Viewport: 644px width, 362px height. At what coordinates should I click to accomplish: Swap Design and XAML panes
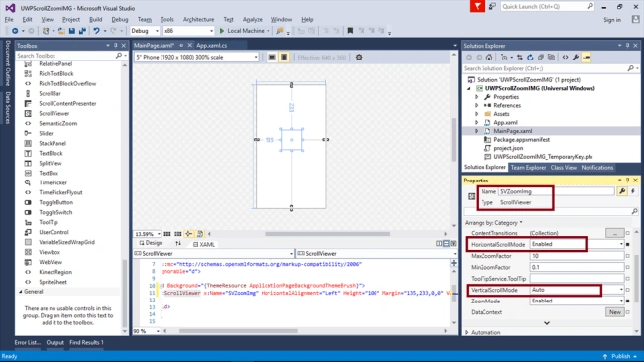coord(178,244)
